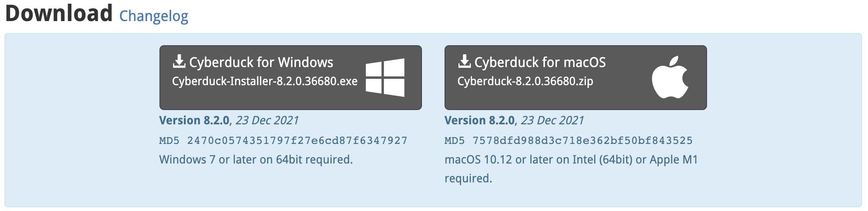
Task: Click the Download page heading
Action: tap(59, 13)
